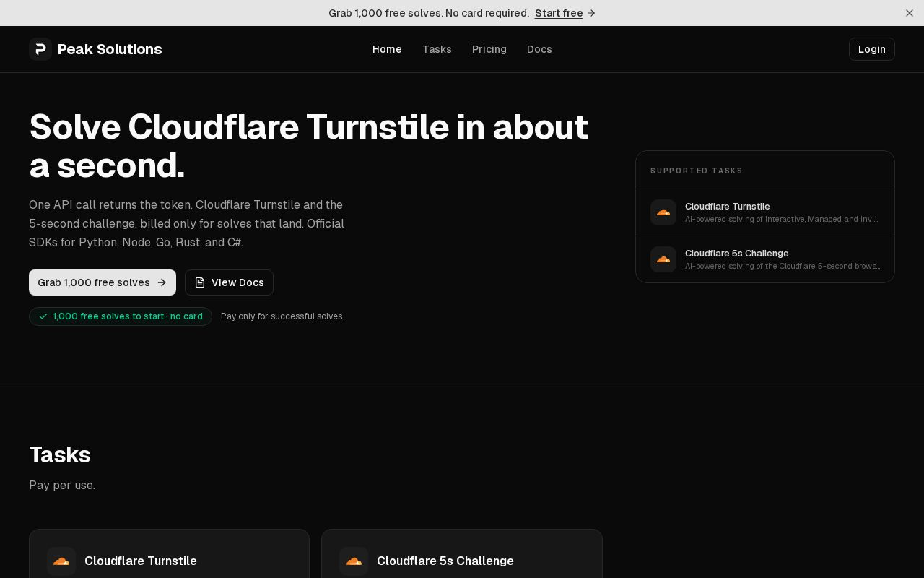Click the document icon in View Docs button
Screen dimensions: 924x578
pyautogui.click(x=200, y=282)
